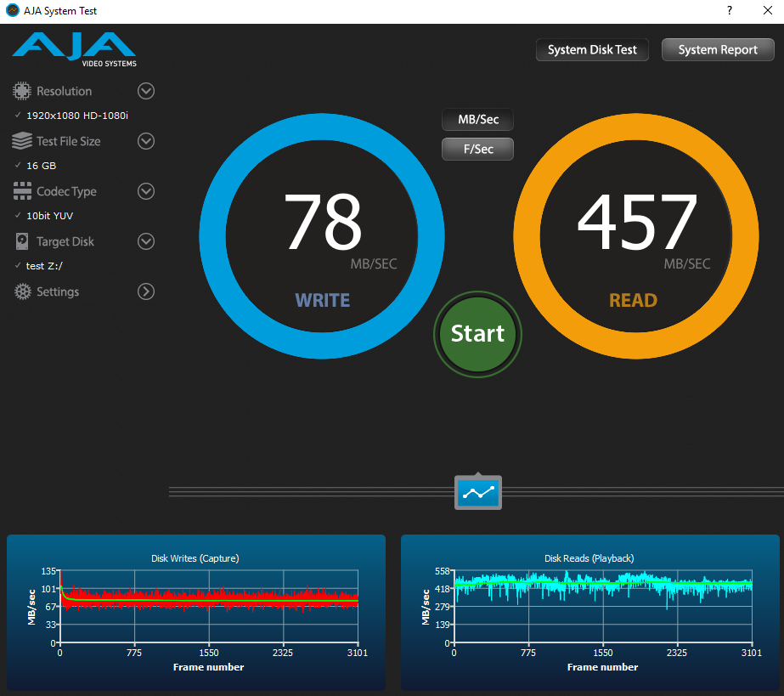Image resolution: width=784 pixels, height=696 pixels.
Task: Click the Target Disk drive icon
Action: 22,241
